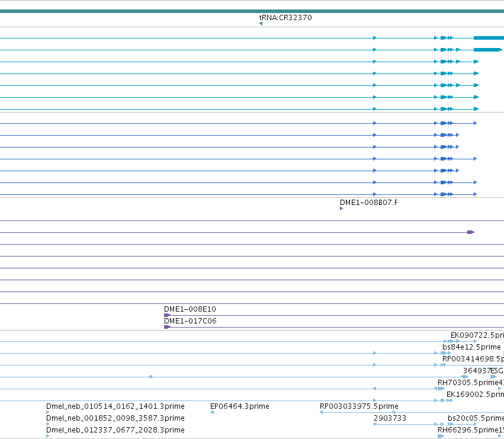Click the left-pointing arrow under EP06464.3prime
Screen dimensions: 504x439
pos(212,412)
